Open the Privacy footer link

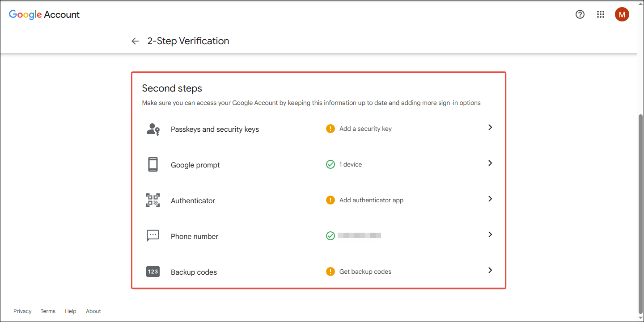[22, 311]
